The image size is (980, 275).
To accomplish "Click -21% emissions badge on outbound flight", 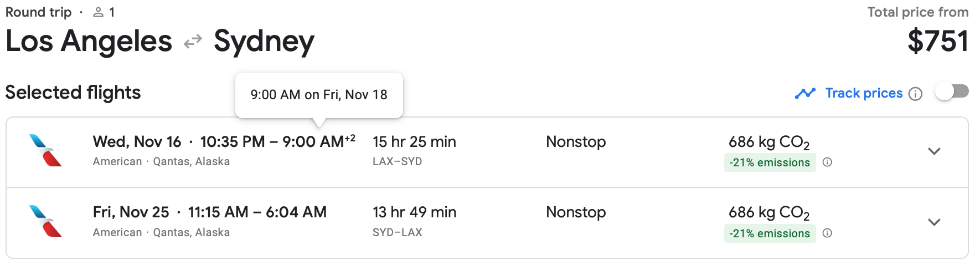I will [x=769, y=162].
